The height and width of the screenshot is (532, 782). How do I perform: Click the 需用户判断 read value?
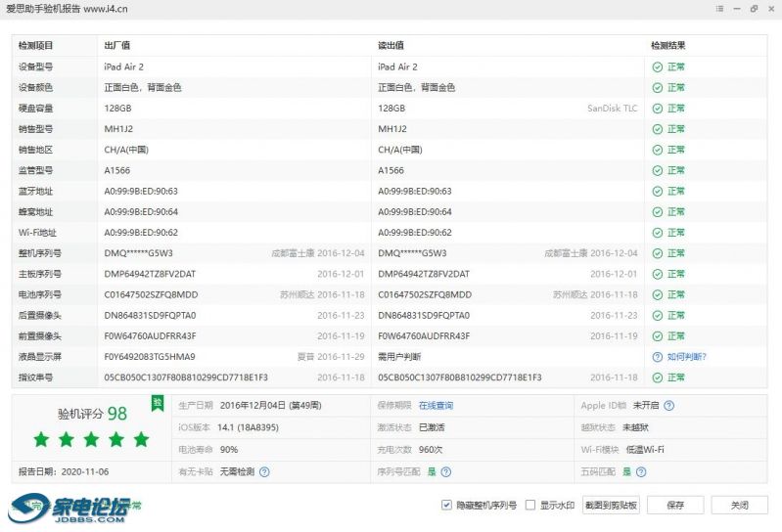pyautogui.click(x=399, y=357)
